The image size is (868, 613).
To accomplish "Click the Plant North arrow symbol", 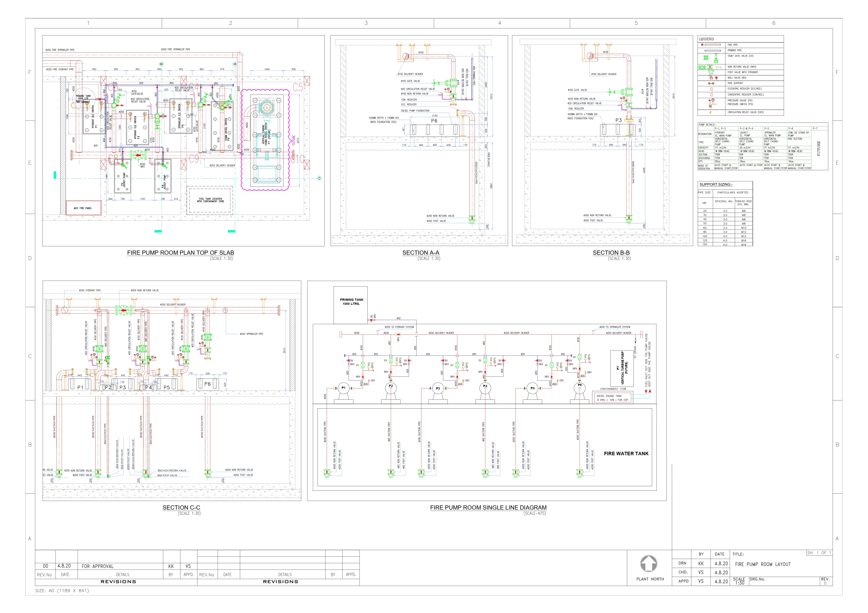I will click(x=648, y=564).
